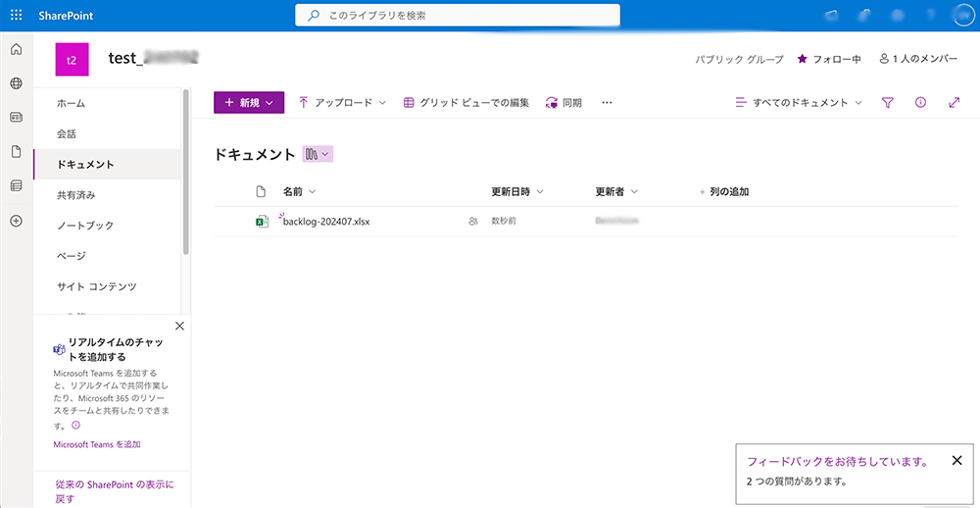Open the app launcher waffle icon

[x=16, y=16]
